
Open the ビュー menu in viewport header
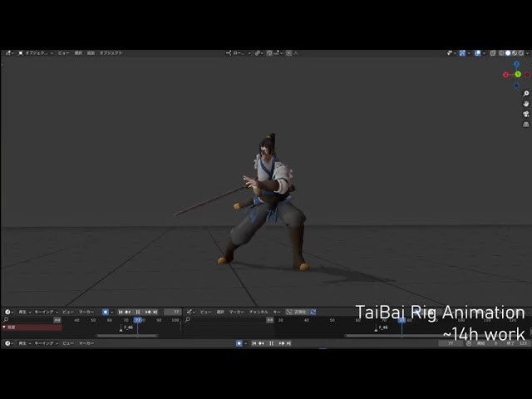[x=63, y=53]
